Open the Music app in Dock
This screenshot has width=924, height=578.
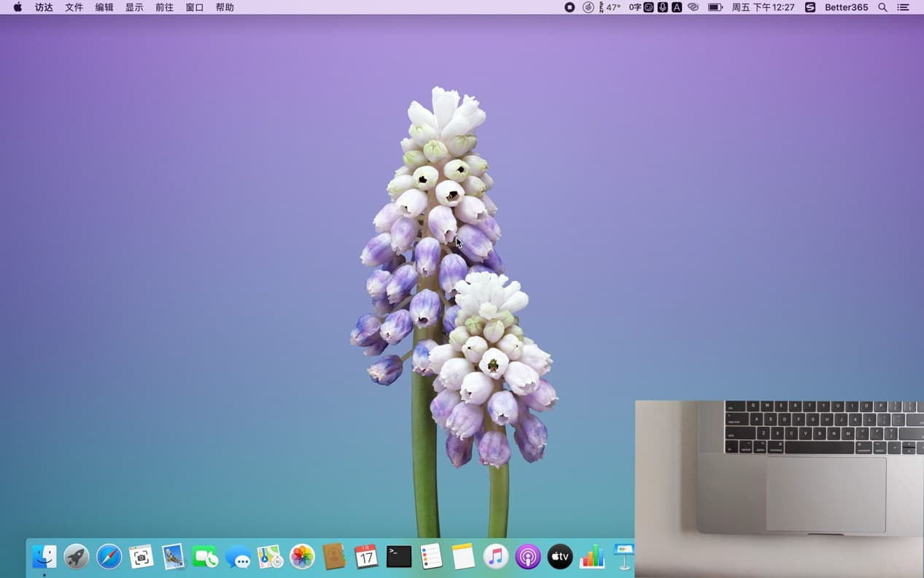pyautogui.click(x=496, y=557)
